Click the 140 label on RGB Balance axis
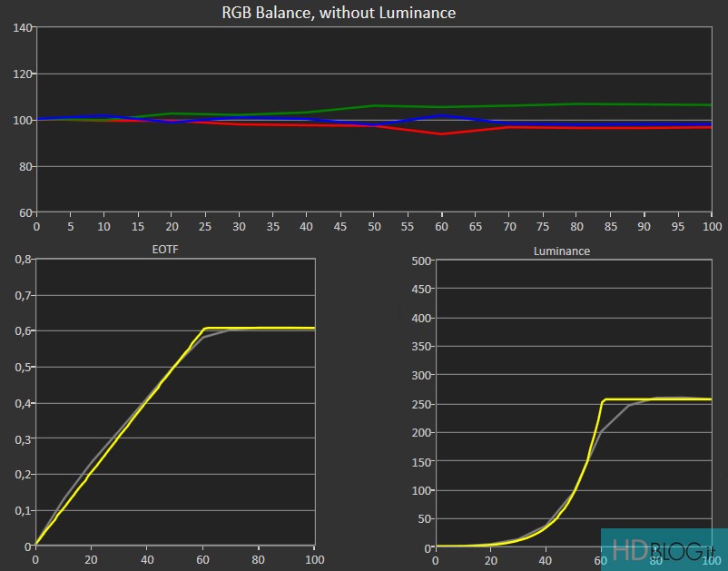The width and height of the screenshot is (728, 571). click(24, 28)
